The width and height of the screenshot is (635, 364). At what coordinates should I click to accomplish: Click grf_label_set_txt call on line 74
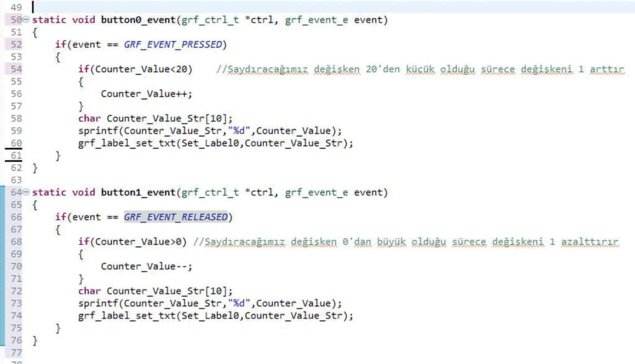[x=215, y=316]
